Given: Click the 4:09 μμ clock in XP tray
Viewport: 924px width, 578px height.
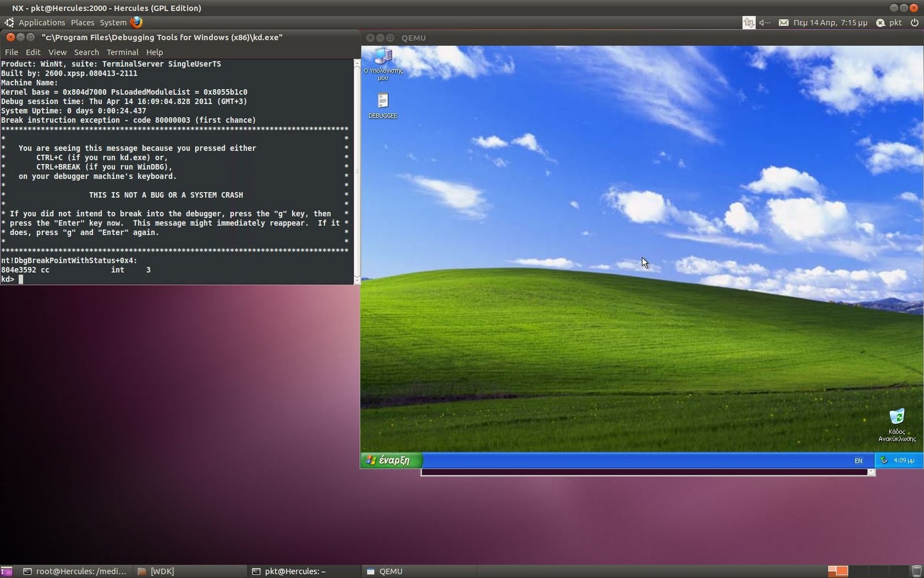Looking at the screenshot, I should coord(904,461).
